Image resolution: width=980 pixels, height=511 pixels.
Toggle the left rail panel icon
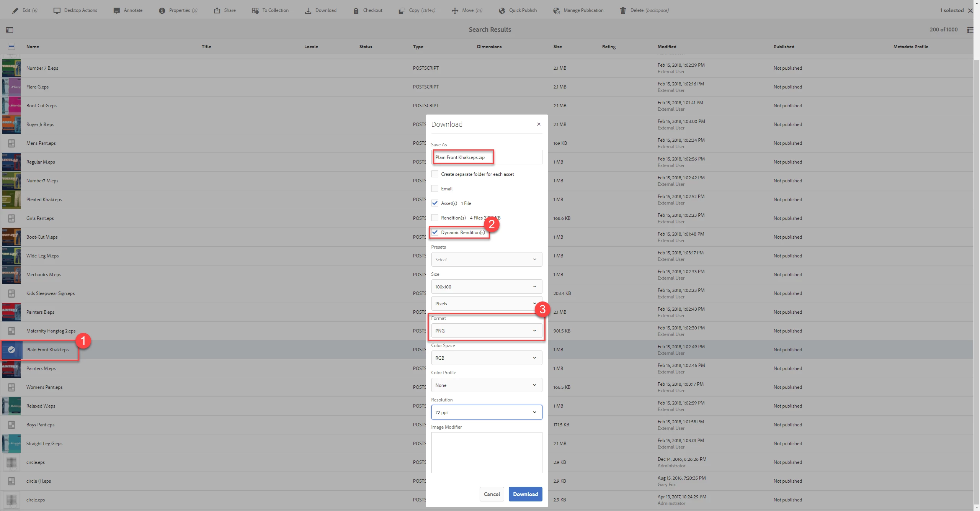10,29
